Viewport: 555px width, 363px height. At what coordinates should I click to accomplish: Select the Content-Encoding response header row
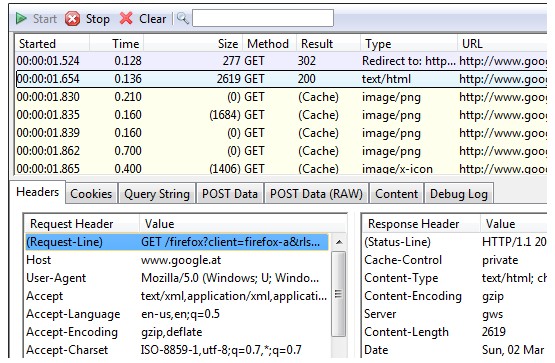pyautogui.click(x=455, y=296)
